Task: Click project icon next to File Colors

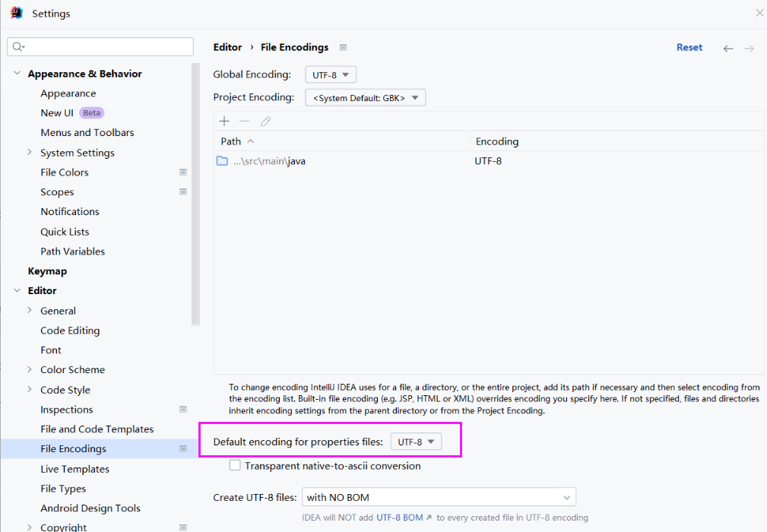Action: coord(183,172)
